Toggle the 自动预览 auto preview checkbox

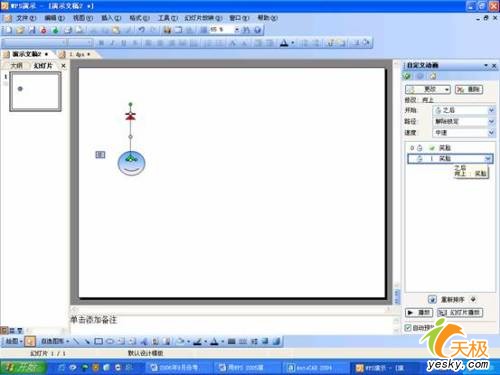[408, 328]
